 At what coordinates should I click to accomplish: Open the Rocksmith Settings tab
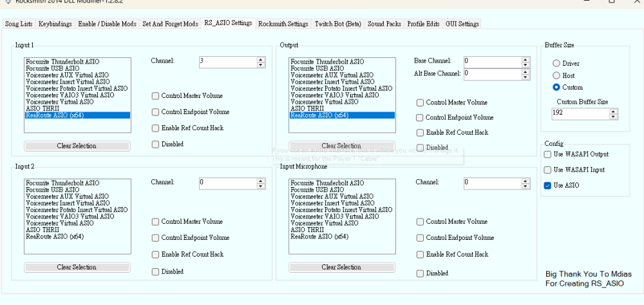click(x=283, y=24)
